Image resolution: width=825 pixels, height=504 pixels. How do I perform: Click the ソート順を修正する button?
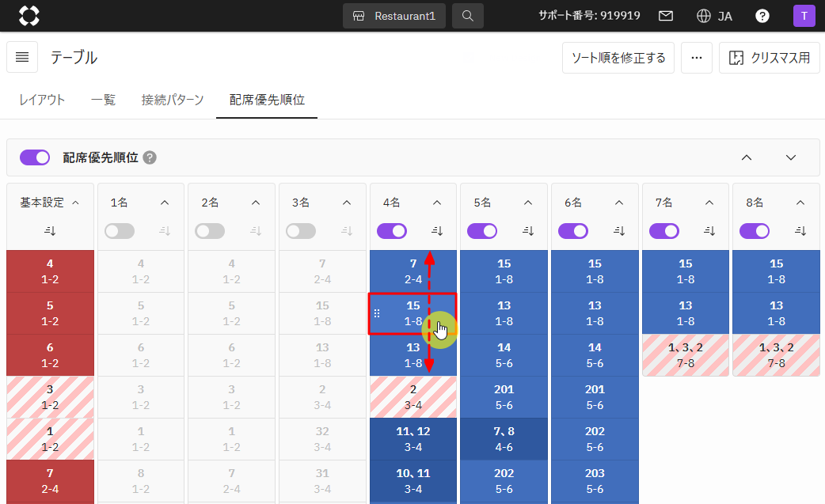click(x=618, y=57)
